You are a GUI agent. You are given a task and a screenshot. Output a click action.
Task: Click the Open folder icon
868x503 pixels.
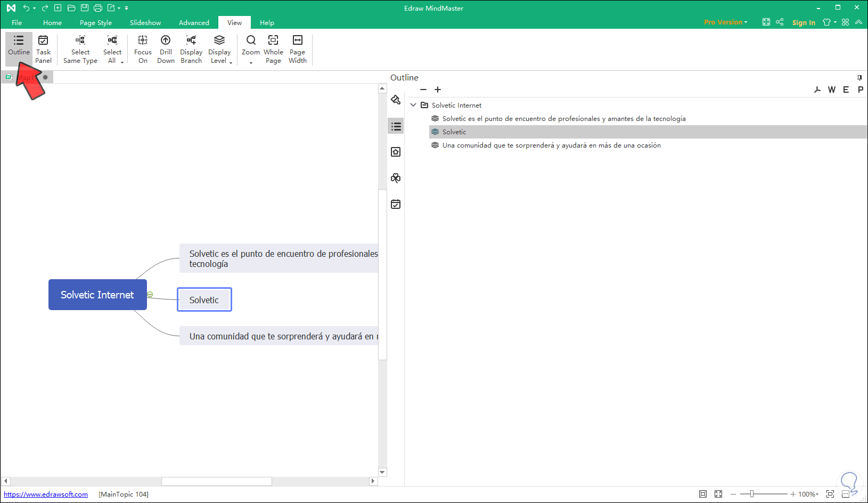coord(71,8)
